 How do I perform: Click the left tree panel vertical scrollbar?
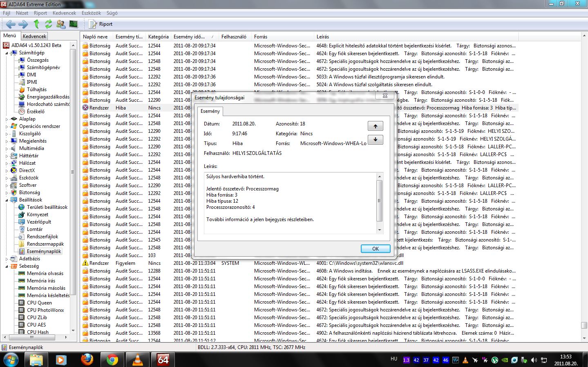point(73,188)
